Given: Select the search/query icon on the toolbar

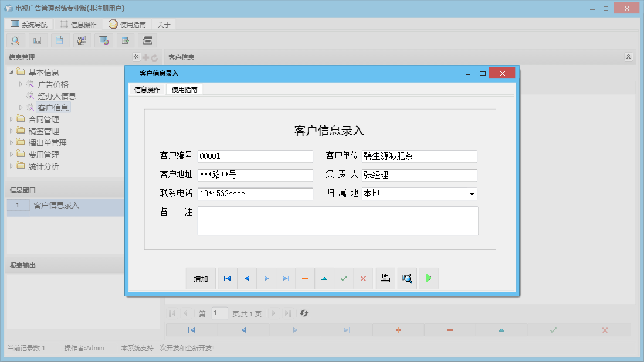Looking at the screenshot, I should [x=15, y=40].
